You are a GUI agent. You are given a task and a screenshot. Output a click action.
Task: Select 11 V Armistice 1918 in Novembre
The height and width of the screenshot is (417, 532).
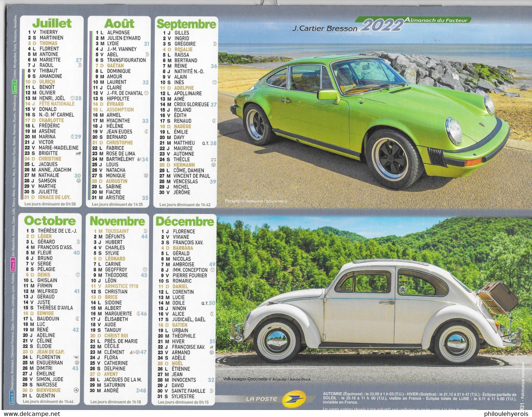pyautogui.click(x=115, y=286)
